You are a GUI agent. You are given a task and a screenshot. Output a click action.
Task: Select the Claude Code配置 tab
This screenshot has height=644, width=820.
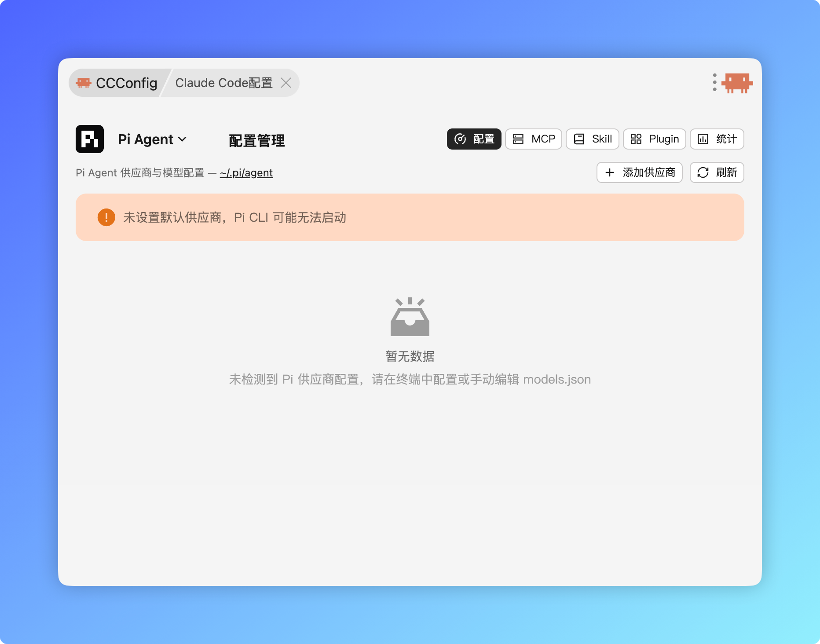(x=224, y=83)
